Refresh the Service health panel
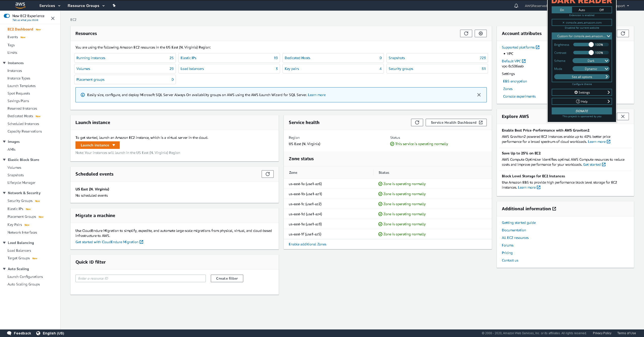The image size is (644, 337). (417, 122)
